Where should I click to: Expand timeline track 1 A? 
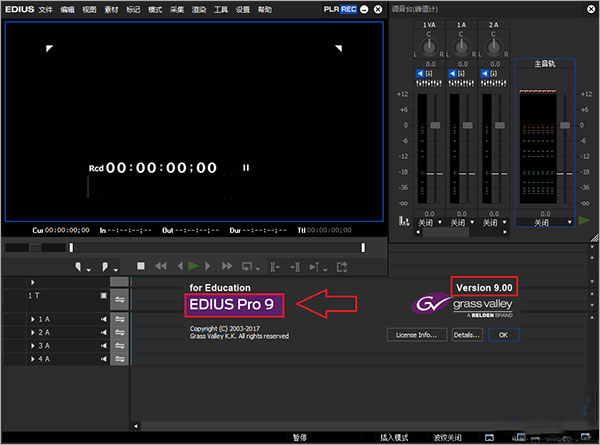(33, 319)
